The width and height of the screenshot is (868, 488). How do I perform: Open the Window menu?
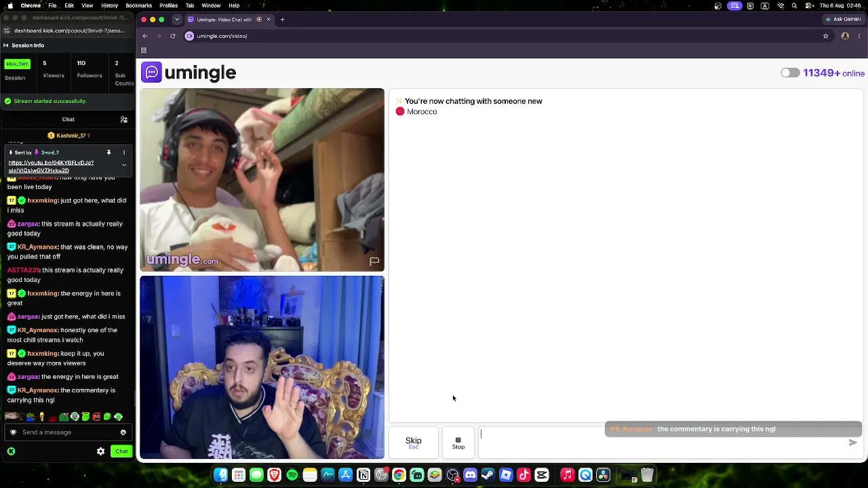pyautogui.click(x=211, y=5)
